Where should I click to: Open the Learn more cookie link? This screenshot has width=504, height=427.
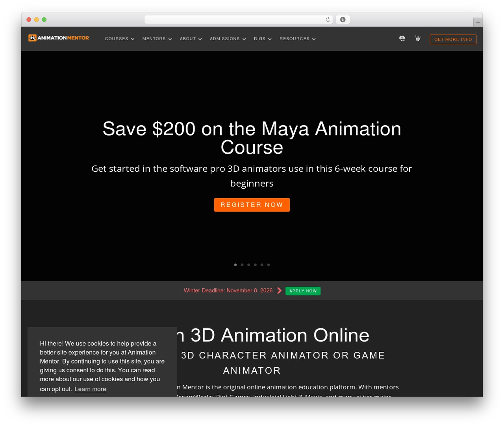(90, 389)
